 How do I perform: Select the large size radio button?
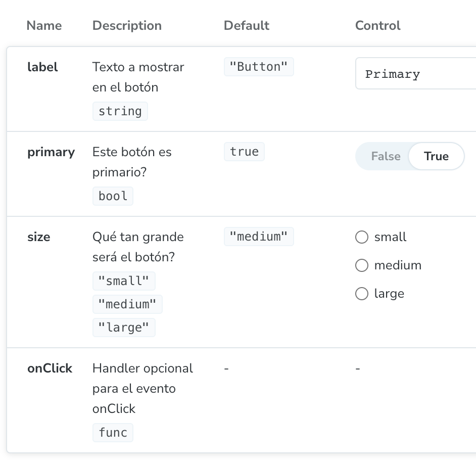point(362,293)
